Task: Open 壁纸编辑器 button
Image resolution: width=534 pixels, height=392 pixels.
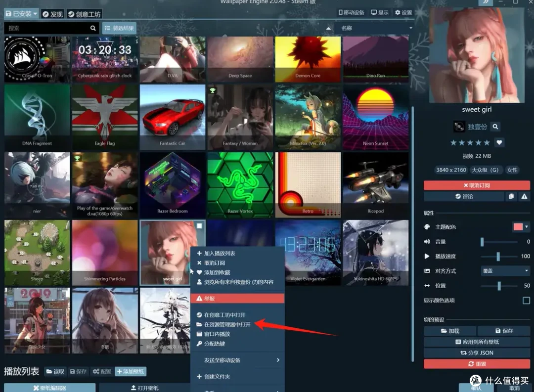Action: coord(50,388)
